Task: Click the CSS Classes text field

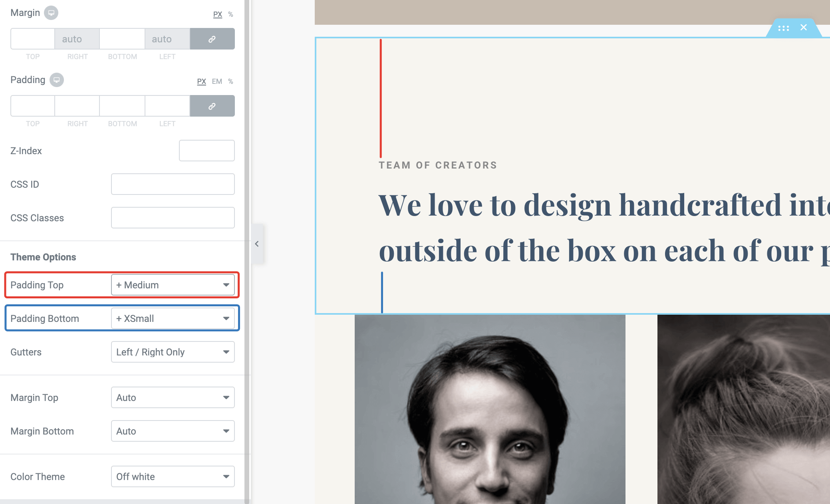Action: point(173,218)
